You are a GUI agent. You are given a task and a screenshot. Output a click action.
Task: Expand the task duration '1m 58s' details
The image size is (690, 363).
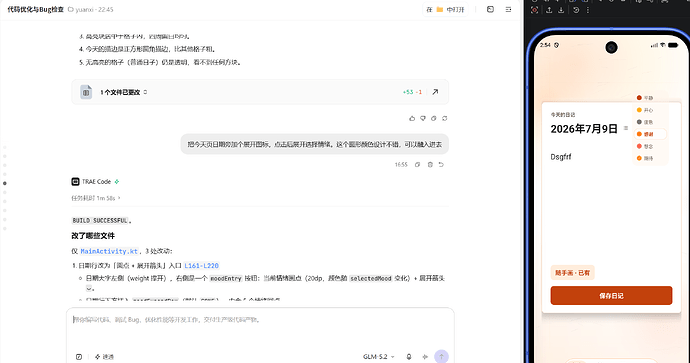(x=96, y=198)
